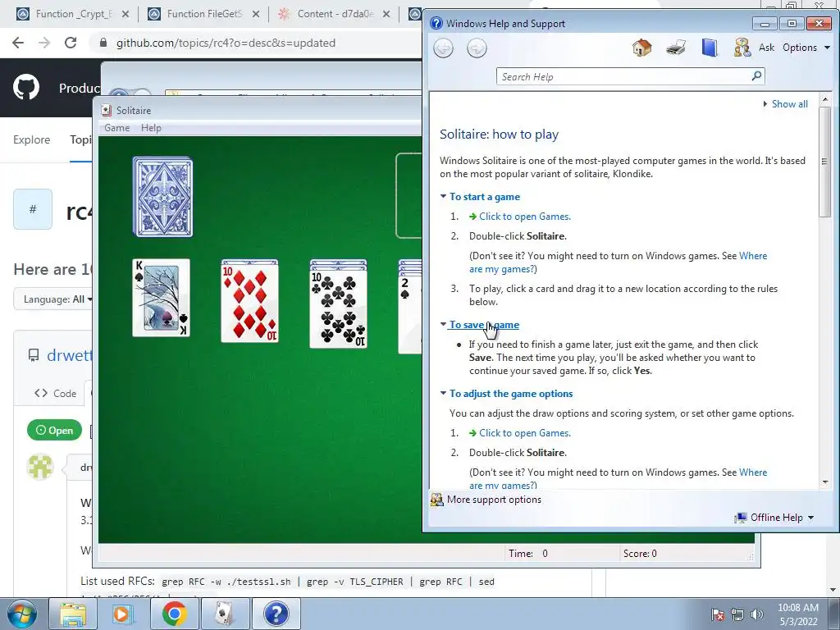Open the Options dropdown in Help
Screen dimensions: 840x630
click(x=806, y=48)
